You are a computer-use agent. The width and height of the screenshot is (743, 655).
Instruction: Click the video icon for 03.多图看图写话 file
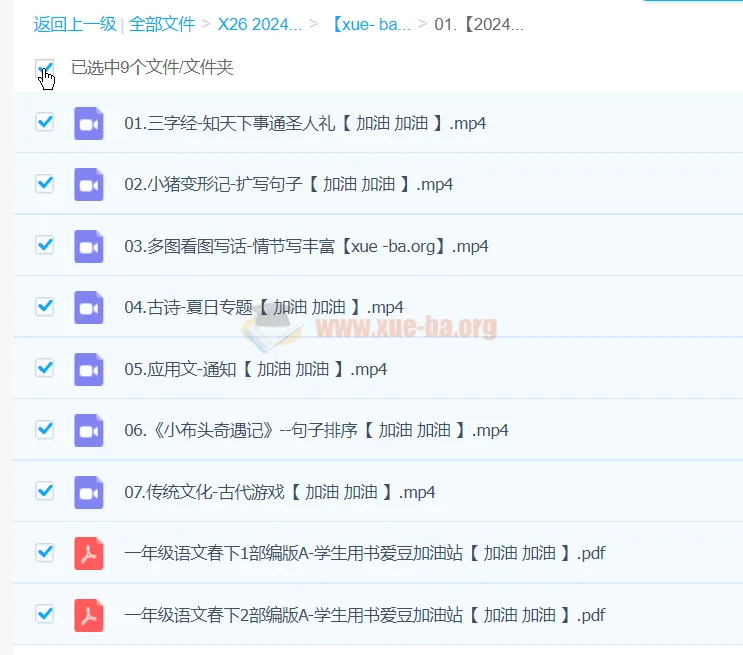coord(89,246)
